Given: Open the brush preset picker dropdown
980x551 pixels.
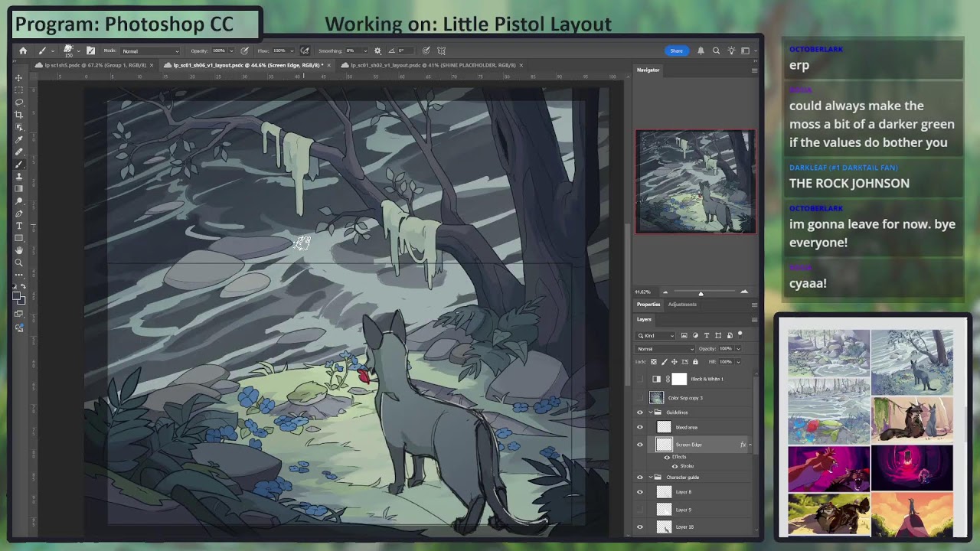Looking at the screenshot, I should pyautogui.click(x=79, y=51).
